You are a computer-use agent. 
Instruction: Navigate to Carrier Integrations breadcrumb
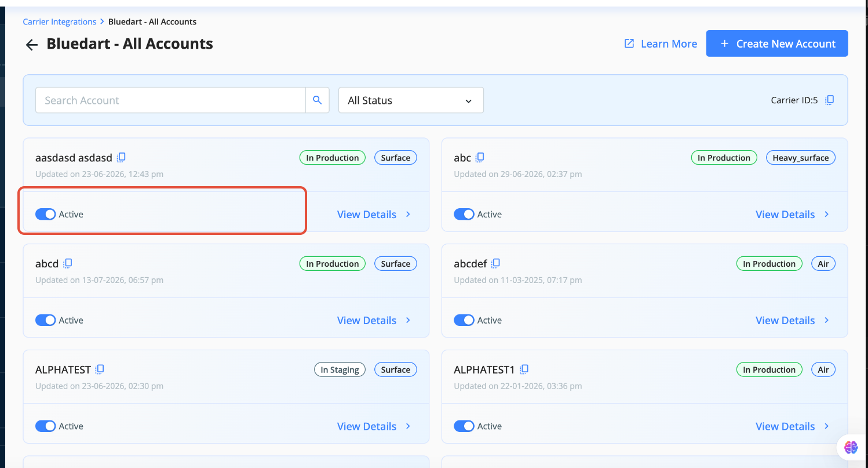(x=60, y=22)
